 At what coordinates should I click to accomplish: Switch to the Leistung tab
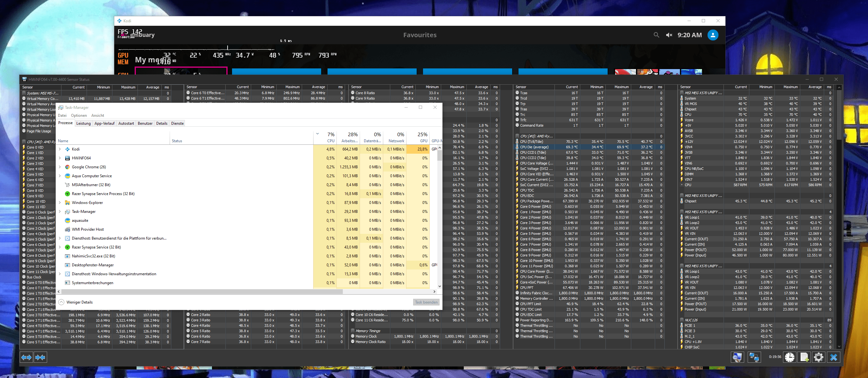point(83,123)
